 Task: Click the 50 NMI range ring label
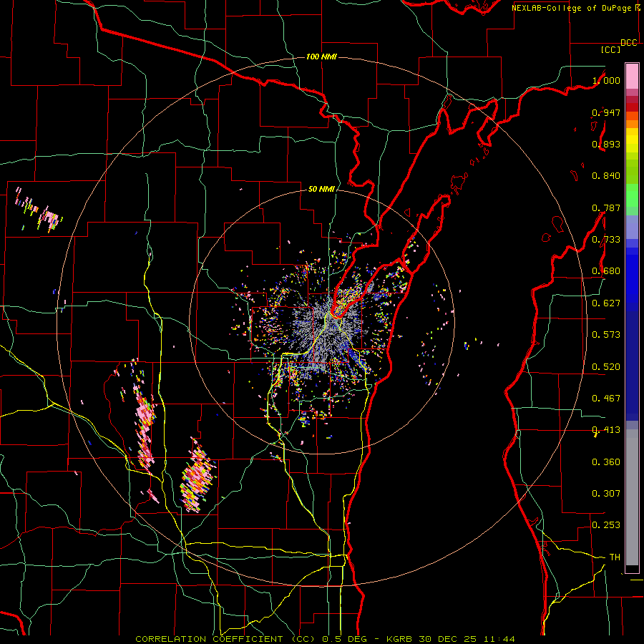click(321, 189)
